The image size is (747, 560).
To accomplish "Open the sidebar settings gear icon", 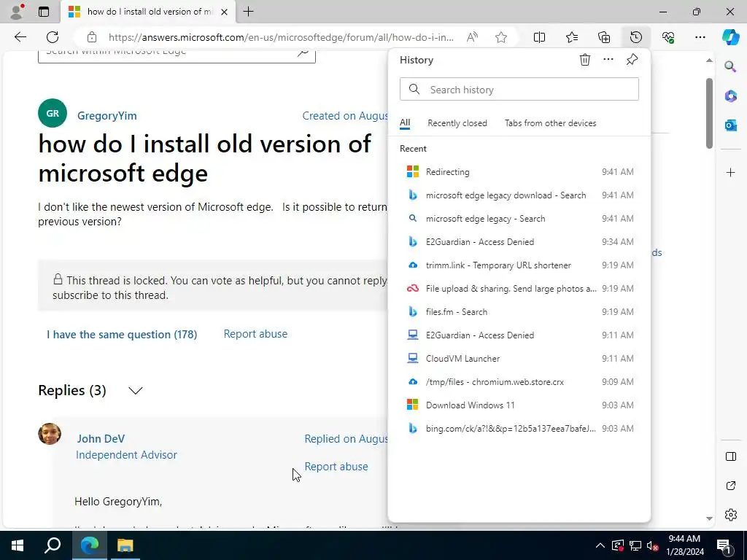I will (730, 515).
